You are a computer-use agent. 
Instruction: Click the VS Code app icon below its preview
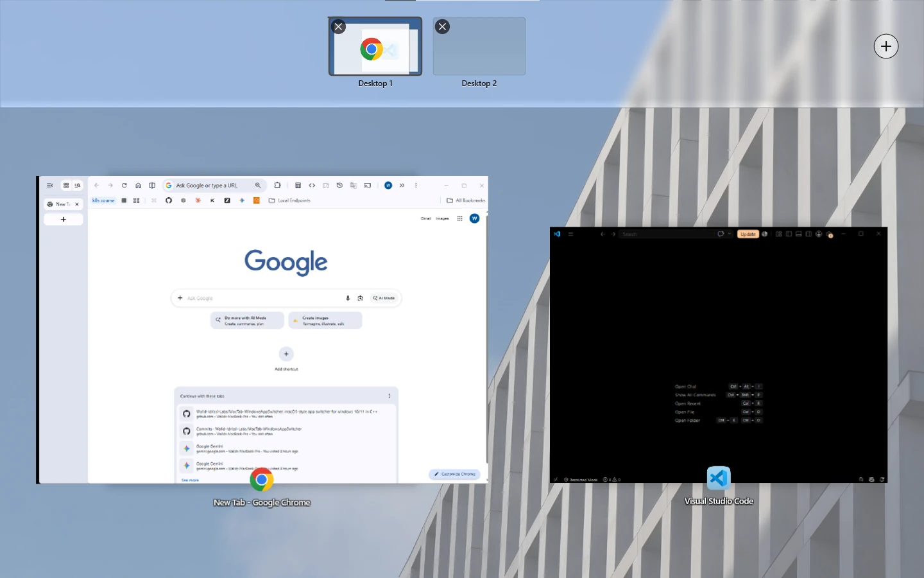(x=719, y=478)
